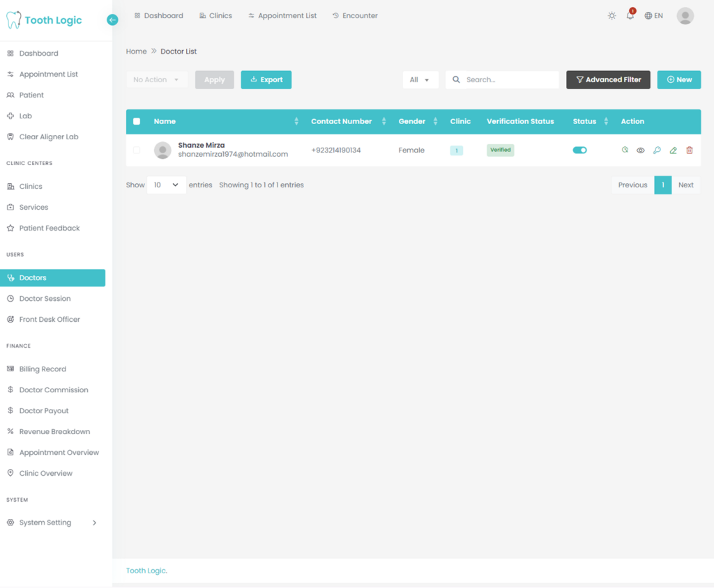Click the Verified status badge
Screen dimensions: 714x588
coord(501,150)
